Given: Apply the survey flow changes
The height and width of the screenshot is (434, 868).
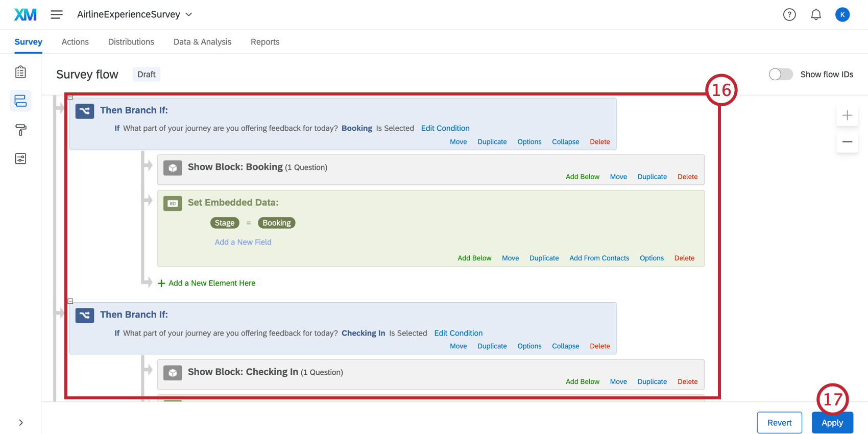Looking at the screenshot, I should pos(832,423).
